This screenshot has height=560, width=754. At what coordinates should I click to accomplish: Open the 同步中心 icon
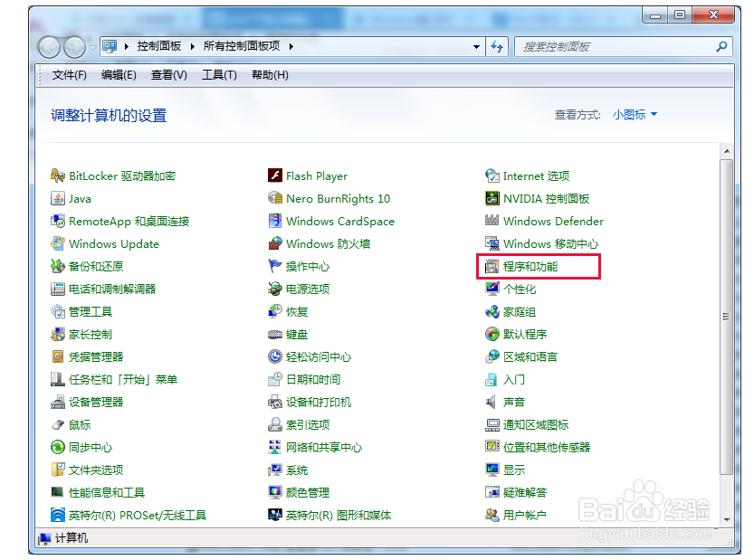(x=58, y=447)
